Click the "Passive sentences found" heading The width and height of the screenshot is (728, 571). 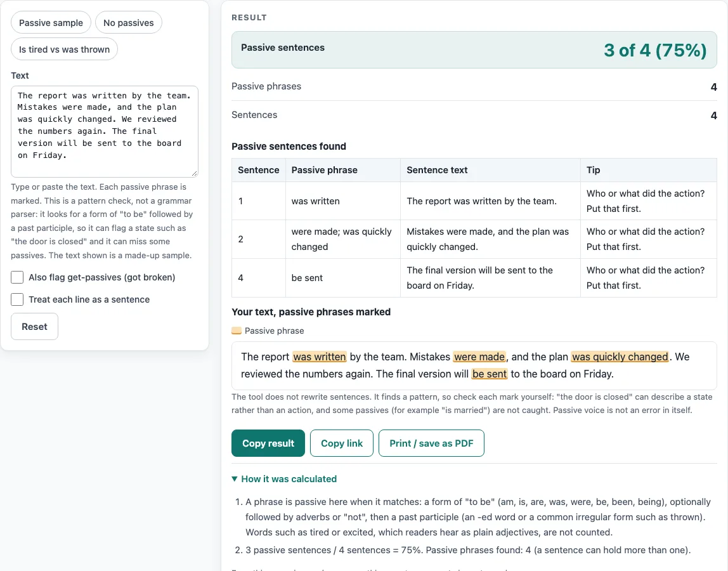[x=289, y=147]
